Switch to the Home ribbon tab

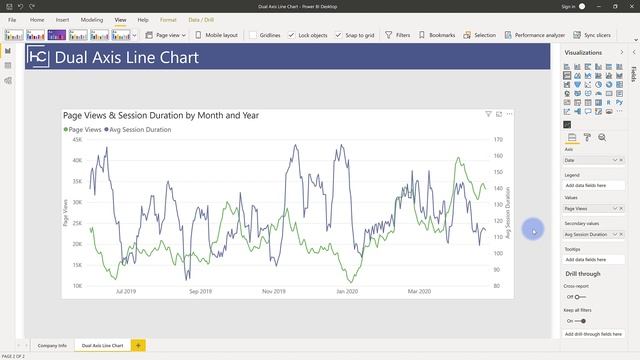point(37,20)
